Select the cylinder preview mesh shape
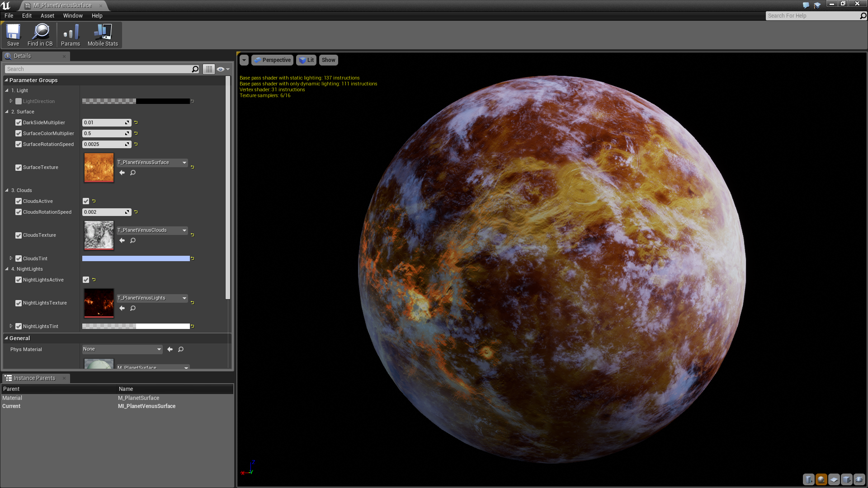 pos(809,480)
